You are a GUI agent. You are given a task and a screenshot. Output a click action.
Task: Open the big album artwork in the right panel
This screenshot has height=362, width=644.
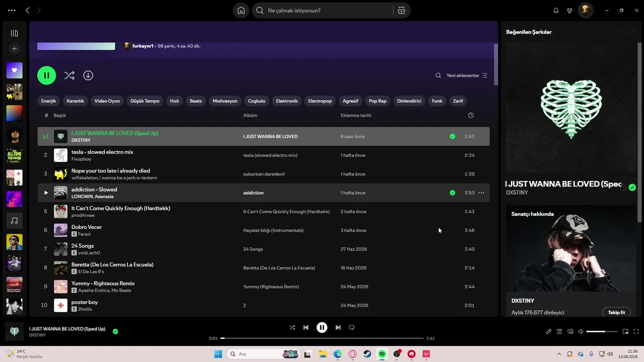point(571,108)
